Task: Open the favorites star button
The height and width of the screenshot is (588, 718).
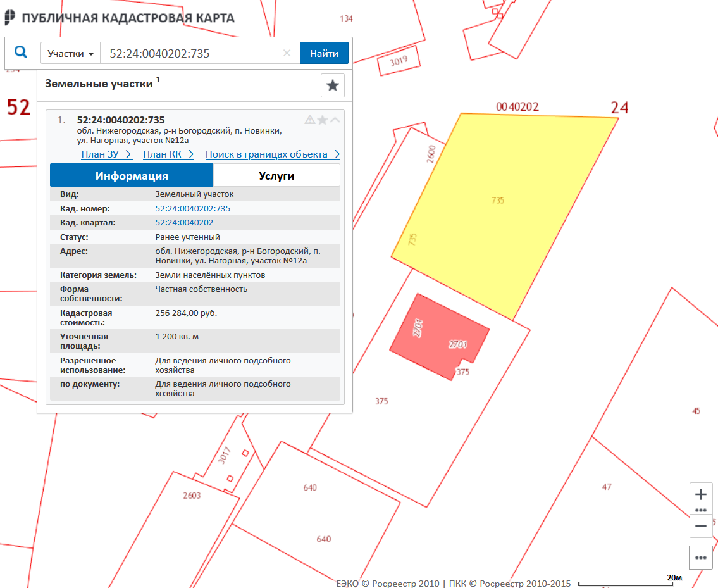Action: click(x=333, y=85)
